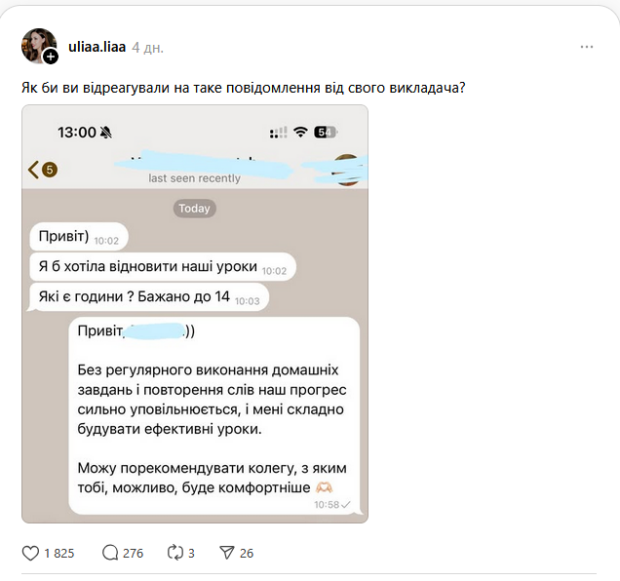Image resolution: width=620 pixels, height=581 pixels.
Task: Open the uliaa.liaa username link
Action: coord(97,47)
